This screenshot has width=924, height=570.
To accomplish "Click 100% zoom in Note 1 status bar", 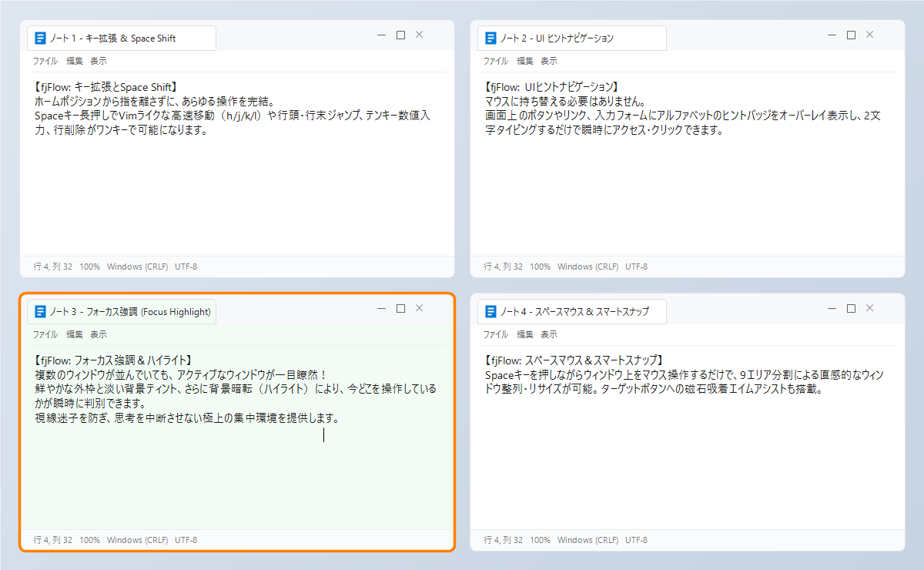I will click(x=90, y=267).
